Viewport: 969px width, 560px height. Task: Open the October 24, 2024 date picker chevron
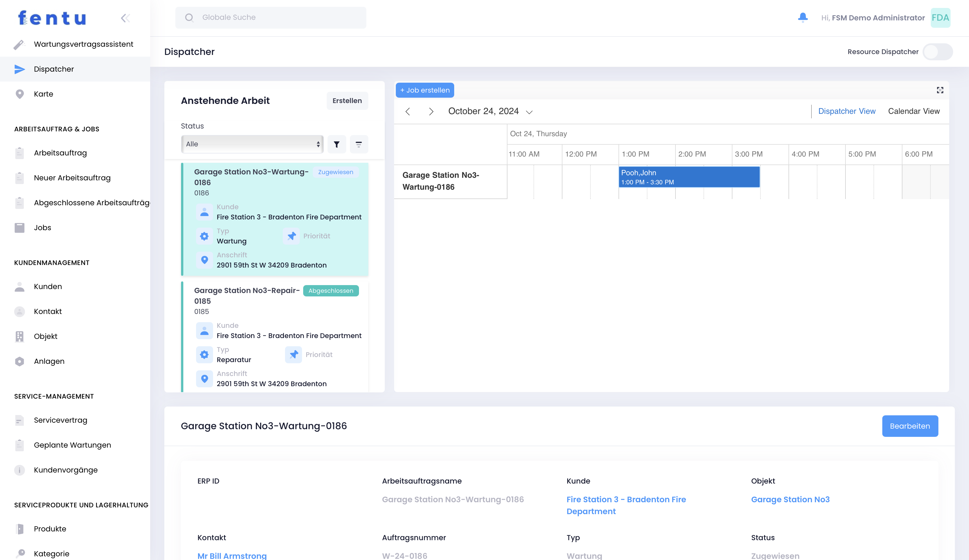529,112
